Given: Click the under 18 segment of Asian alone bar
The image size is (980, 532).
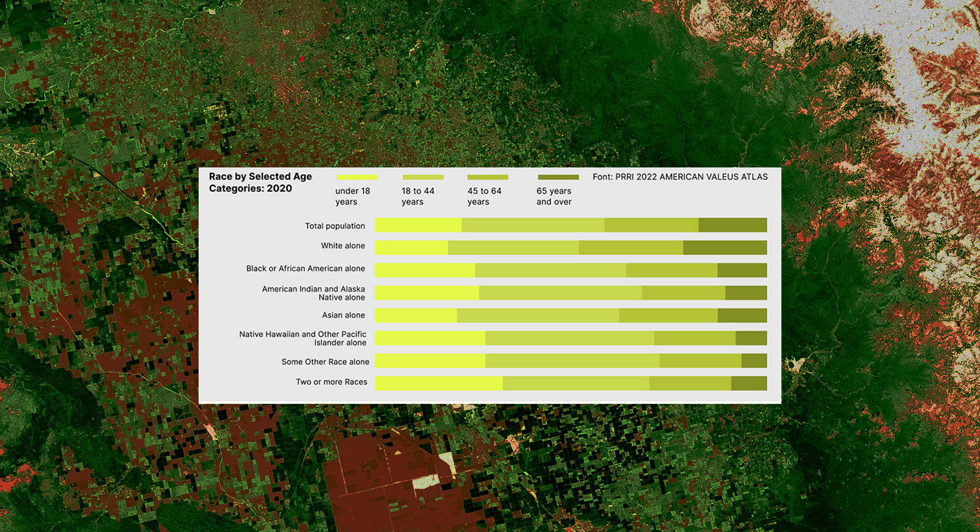Looking at the screenshot, I should point(416,315).
